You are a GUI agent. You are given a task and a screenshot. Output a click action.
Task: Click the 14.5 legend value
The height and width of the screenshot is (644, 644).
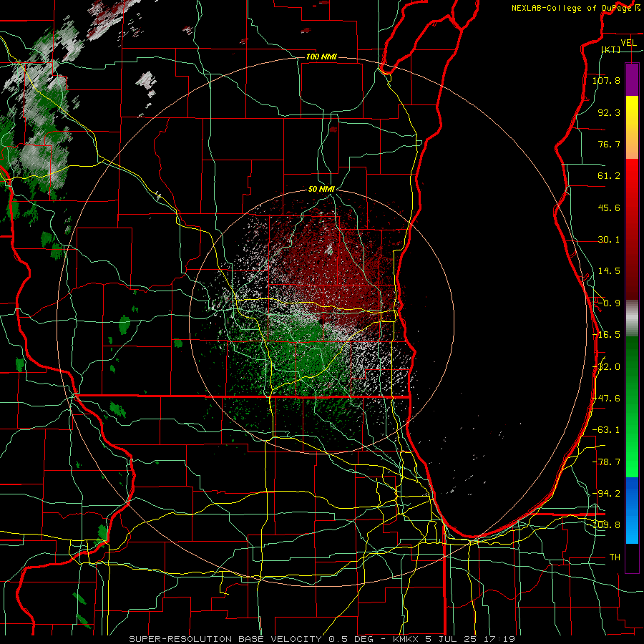(609, 271)
